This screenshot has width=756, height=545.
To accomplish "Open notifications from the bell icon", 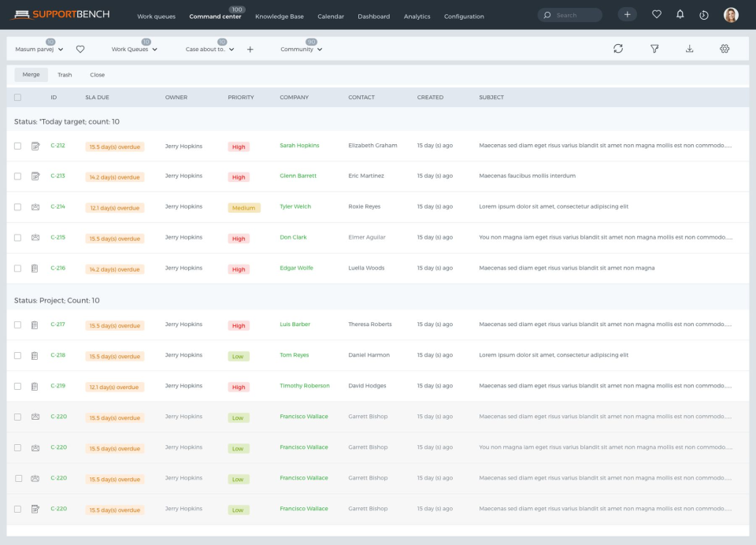I will (680, 14).
